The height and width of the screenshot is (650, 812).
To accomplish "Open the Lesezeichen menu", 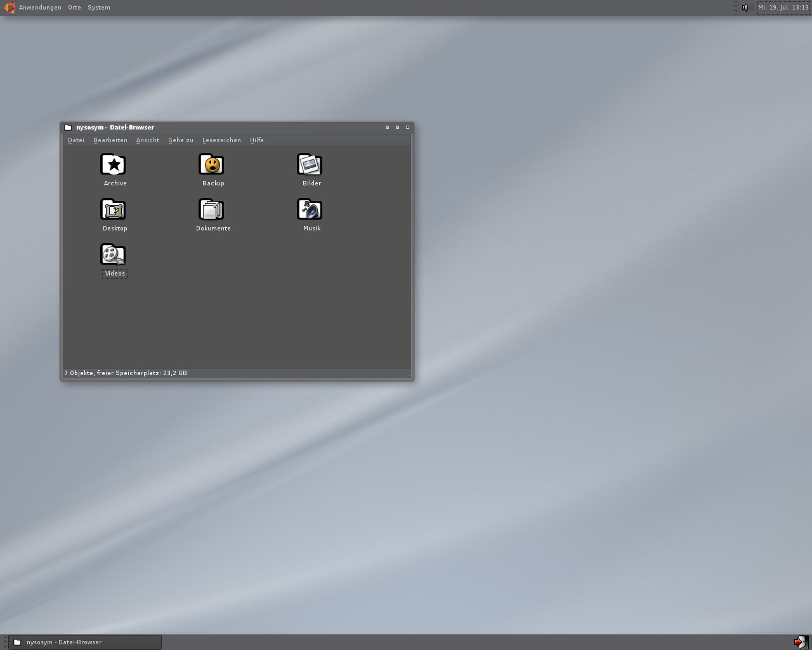I will [x=221, y=140].
